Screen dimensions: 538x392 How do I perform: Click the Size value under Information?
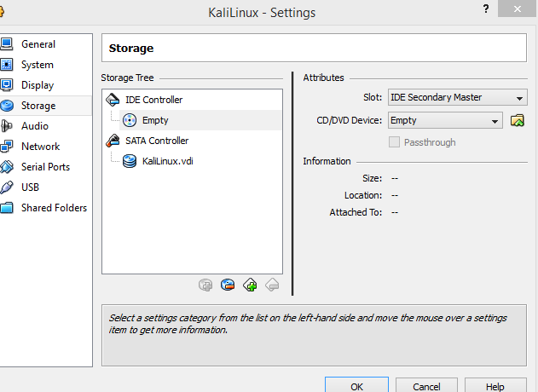[x=395, y=179]
